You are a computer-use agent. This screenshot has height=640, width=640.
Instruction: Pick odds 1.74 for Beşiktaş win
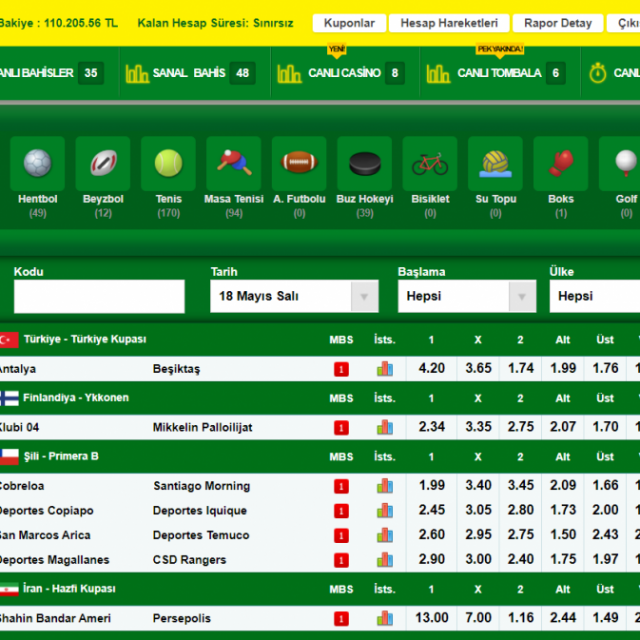tap(520, 369)
